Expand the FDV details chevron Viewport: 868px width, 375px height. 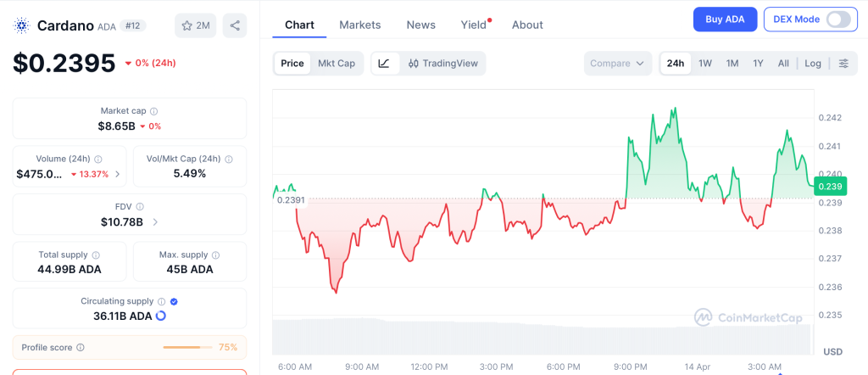pos(155,222)
